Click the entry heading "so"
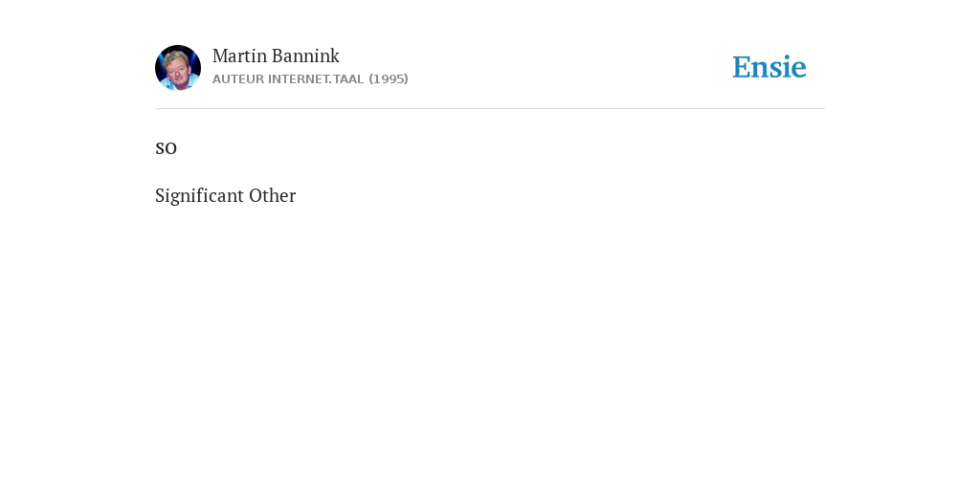This screenshot has height=490, width=980. click(167, 148)
